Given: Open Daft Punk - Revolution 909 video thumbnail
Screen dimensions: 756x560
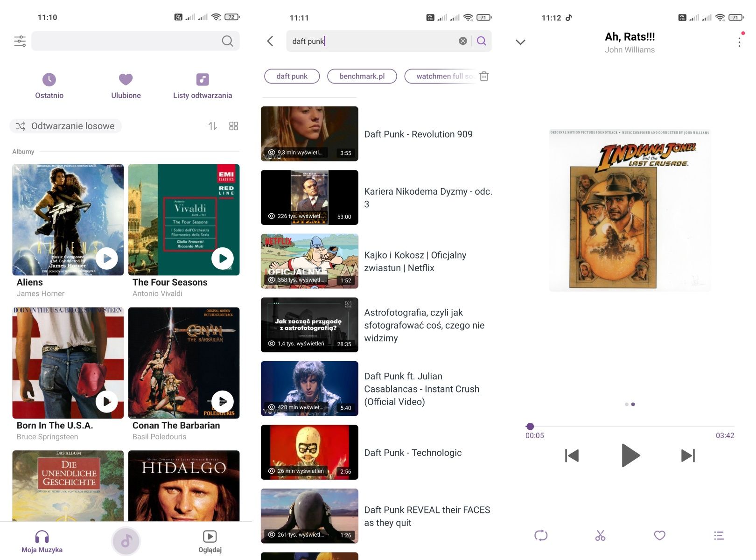Looking at the screenshot, I should (309, 134).
